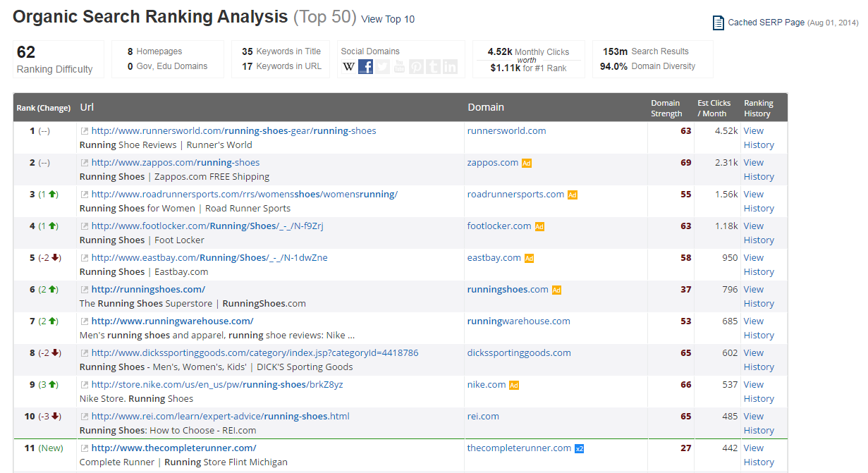This screenshot has height=473, width=868.
Task: Open the Cached SERP Page document icon
Action: tap(718, 22)
